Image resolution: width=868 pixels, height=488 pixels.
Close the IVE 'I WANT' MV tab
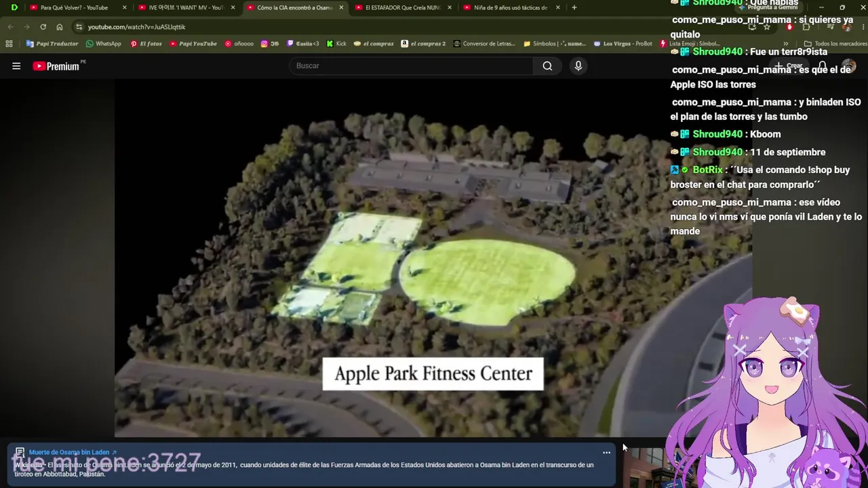[x=233, y=7]
